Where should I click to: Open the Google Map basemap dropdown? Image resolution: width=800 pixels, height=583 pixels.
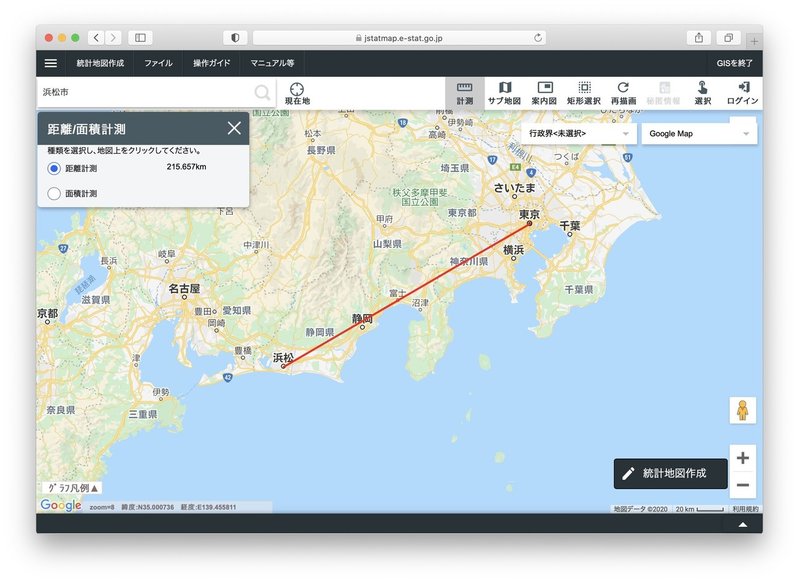coord(699,134)
